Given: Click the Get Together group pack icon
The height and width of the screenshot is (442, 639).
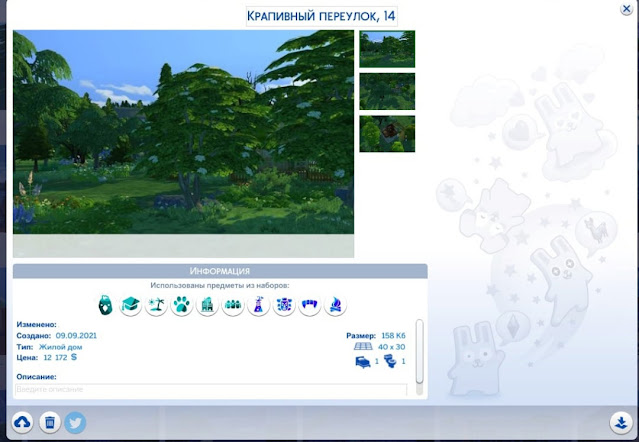Looking at the screenshot, I should (x=233, y=305).
